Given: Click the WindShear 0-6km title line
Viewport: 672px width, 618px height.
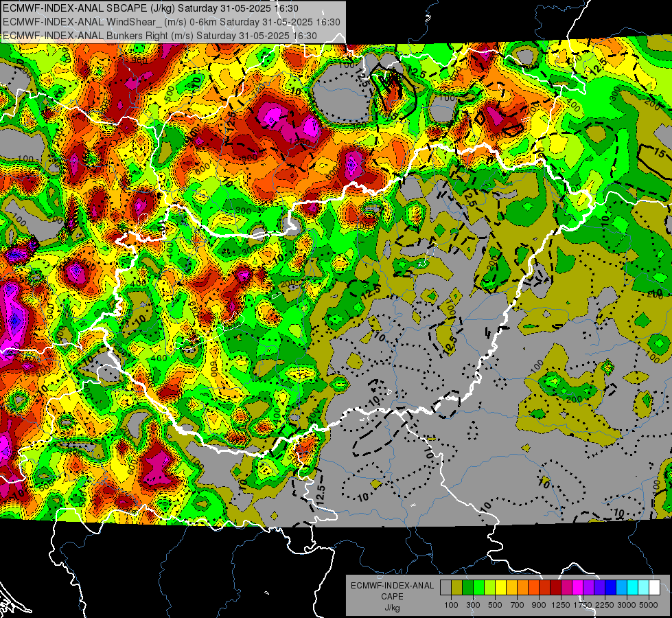Looking at the screenshot, I should 172,22.
